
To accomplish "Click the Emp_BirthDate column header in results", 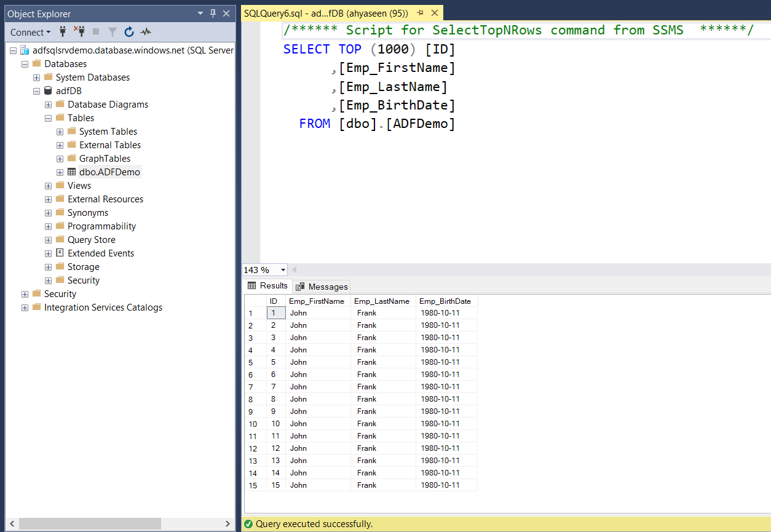I will point(445,301).
